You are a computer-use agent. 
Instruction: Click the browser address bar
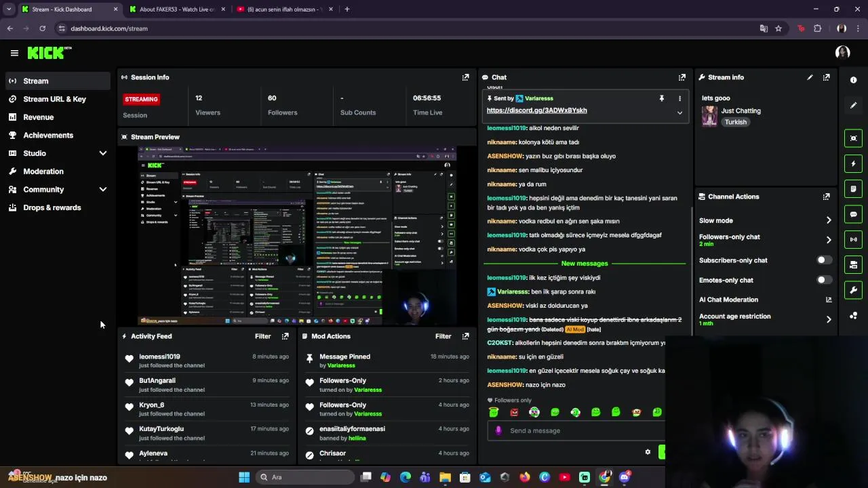pos(407,28)
